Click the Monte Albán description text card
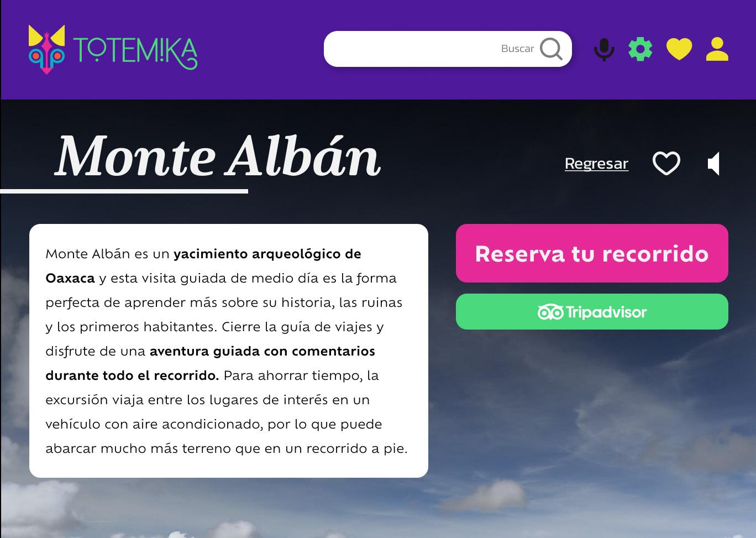The height and width of the screenshot is (538, 756). 229,351
